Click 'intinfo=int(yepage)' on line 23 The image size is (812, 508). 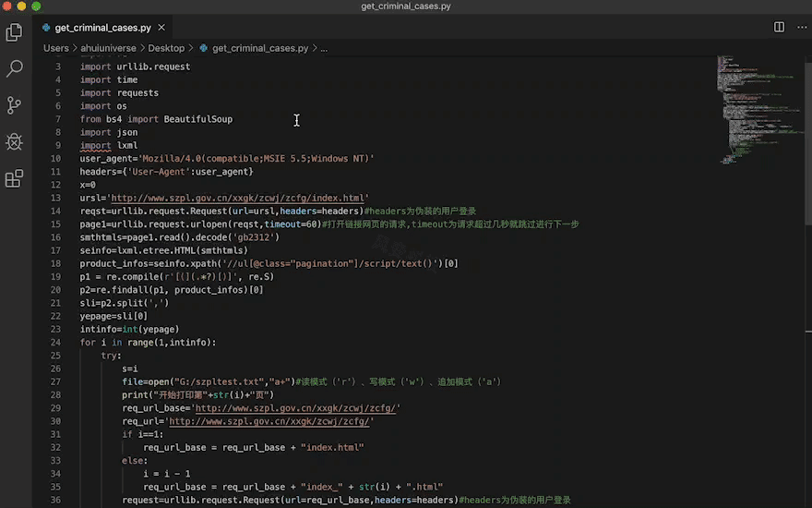pos(129,329)
